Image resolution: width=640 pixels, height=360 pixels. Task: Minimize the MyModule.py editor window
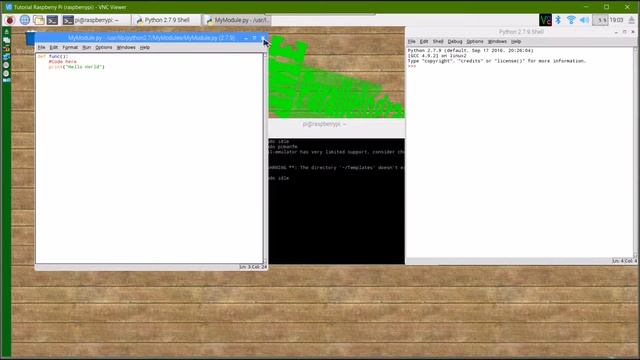pos(246,38)
